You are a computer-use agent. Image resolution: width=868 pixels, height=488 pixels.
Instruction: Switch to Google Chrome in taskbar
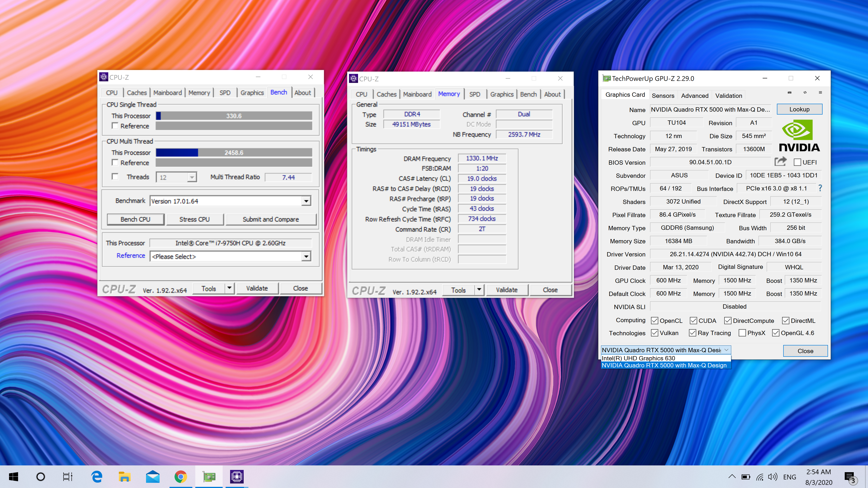pyautogui.click(x=181, y=476)
